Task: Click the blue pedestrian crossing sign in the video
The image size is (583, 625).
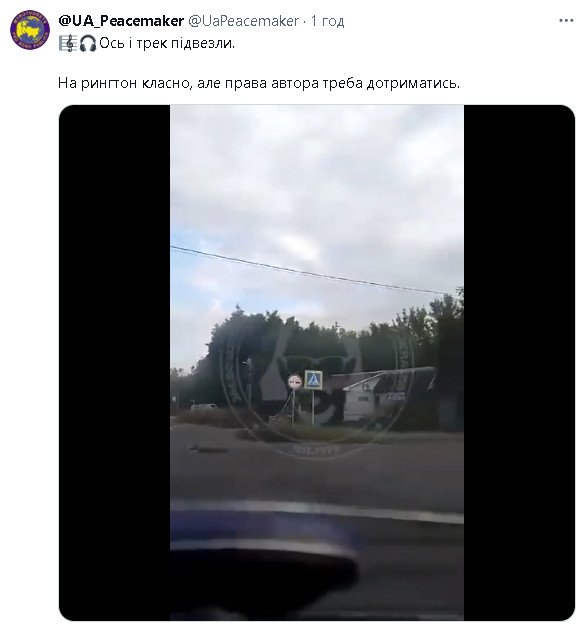Action: [314, 380]
